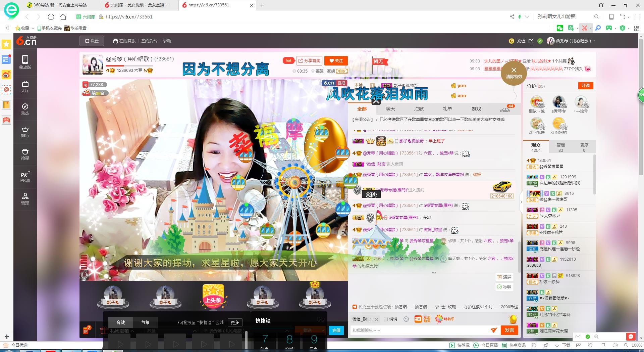The image size is (644, 352).
Task: Open the 在线客服 online support link
Action: (124, 41)
